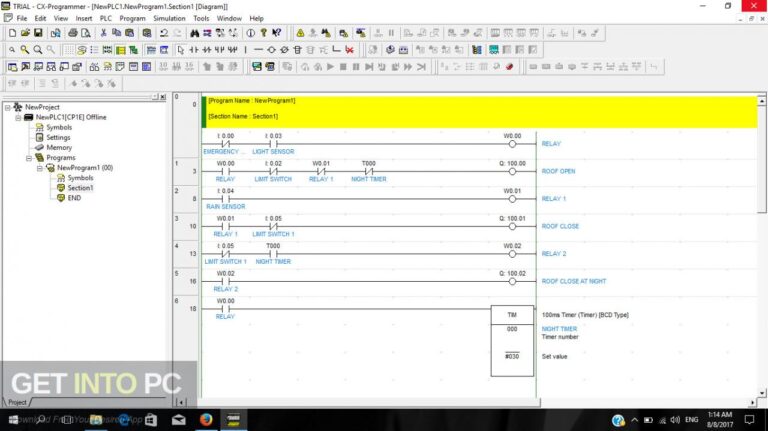Click vertical scrollbar down arrow
This screenshot has height=431, width=768.
762,393
